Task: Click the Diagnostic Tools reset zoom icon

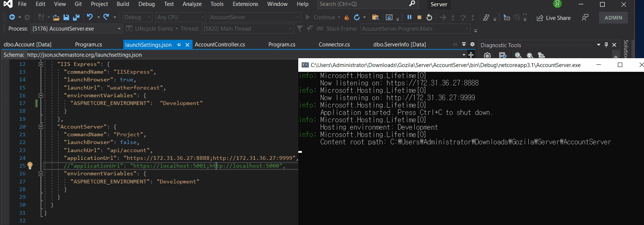Action: [x=541, y=55]
